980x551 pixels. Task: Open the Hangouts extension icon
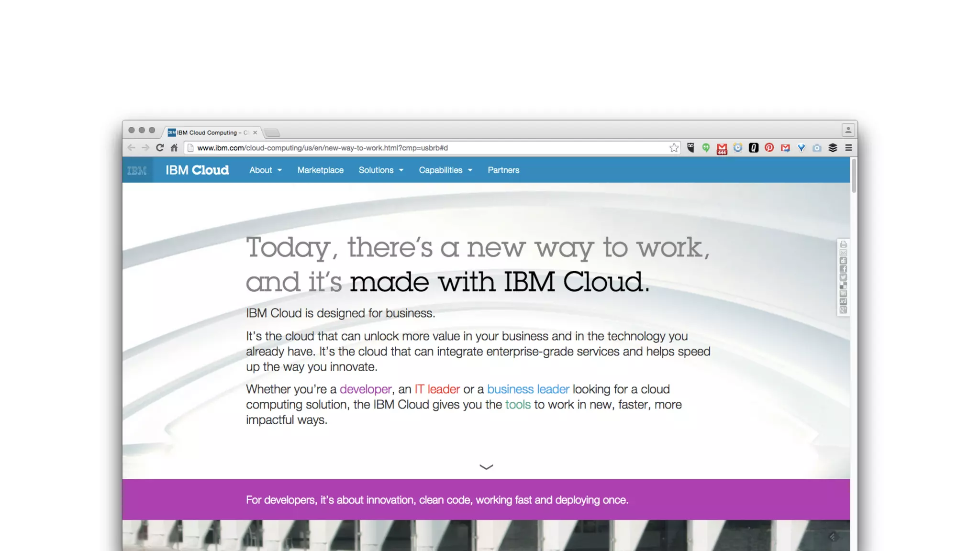point(706,148)
